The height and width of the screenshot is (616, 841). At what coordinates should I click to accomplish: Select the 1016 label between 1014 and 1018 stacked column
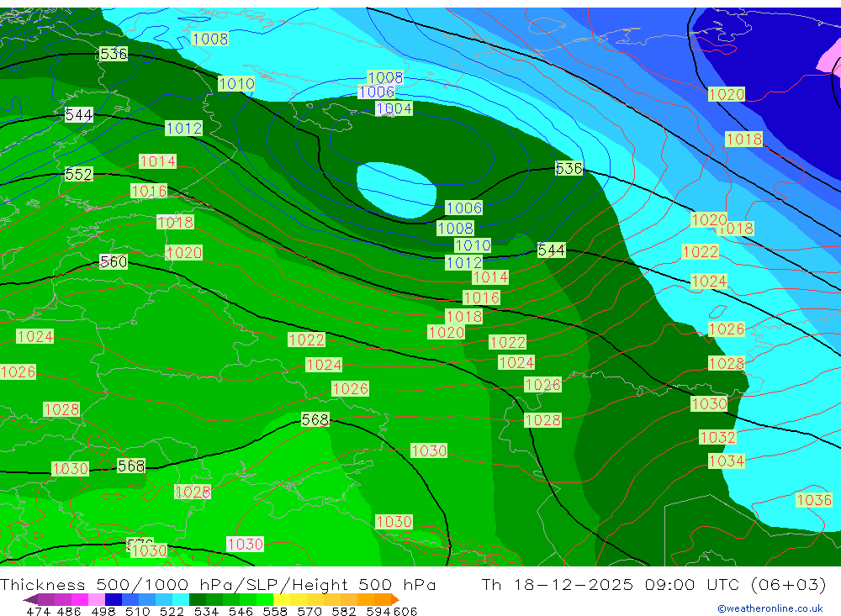click(482, 298)
